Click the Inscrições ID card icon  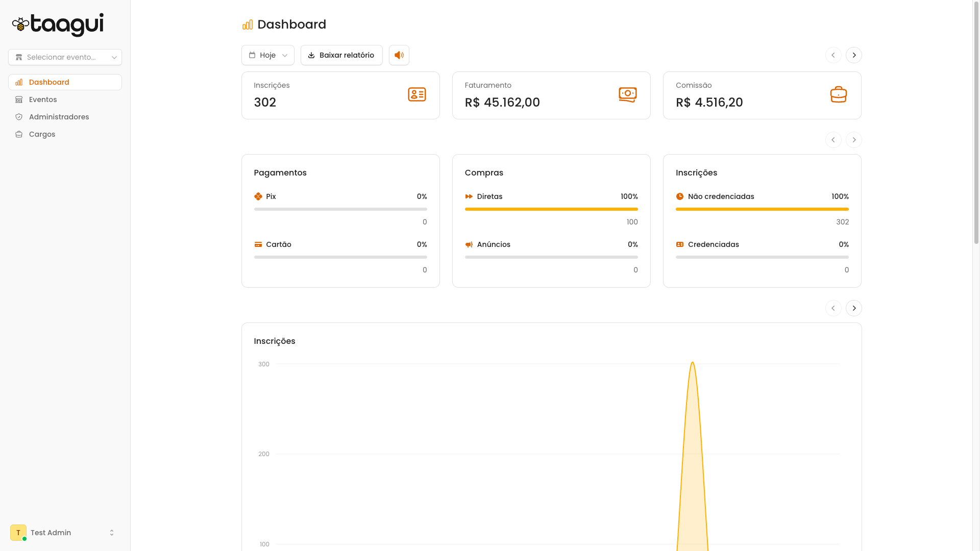[x=417, y=94]
